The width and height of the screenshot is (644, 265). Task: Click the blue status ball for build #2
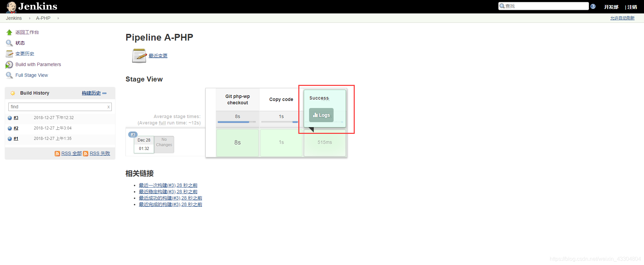coord(10,128)
